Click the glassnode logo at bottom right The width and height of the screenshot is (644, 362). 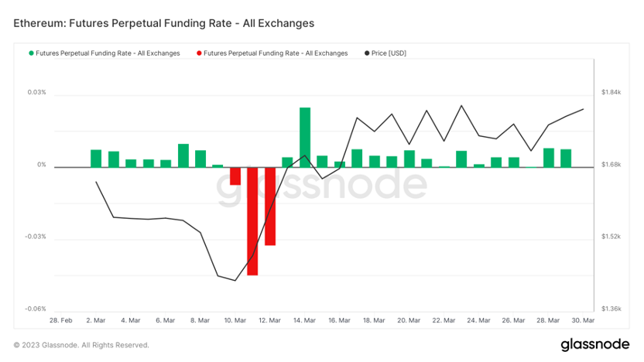pyautogui.click(x=594, y=344)
